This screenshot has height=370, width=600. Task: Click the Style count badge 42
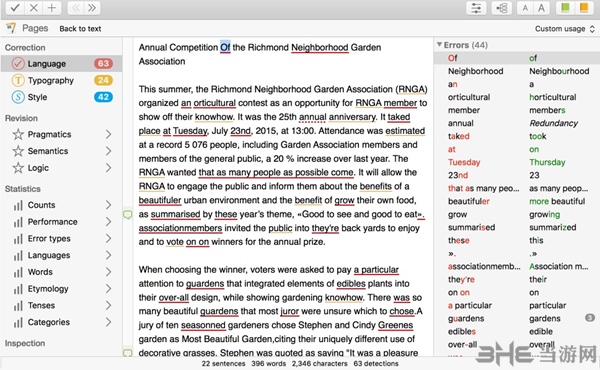tap(103, 97)
